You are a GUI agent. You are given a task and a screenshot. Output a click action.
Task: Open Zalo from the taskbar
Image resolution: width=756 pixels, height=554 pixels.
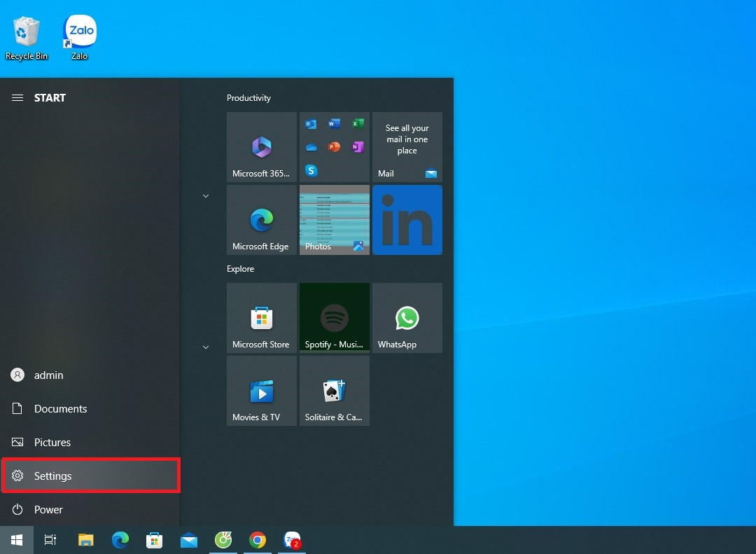(292, 540)
